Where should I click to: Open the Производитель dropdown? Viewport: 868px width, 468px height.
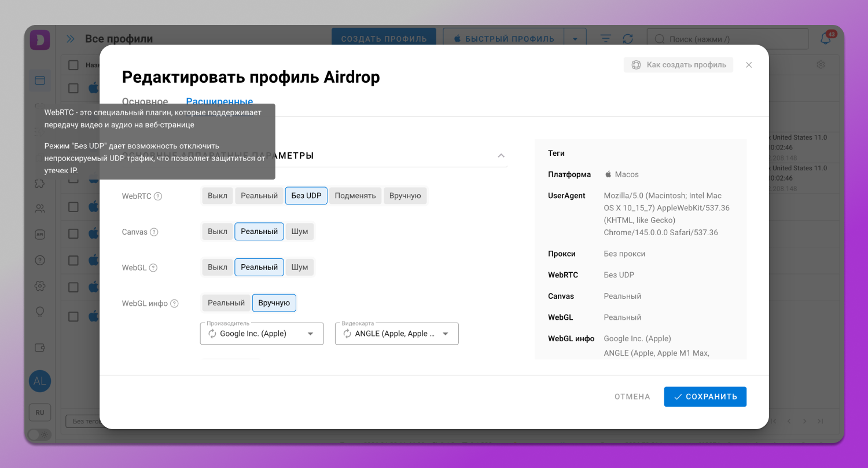310,334
